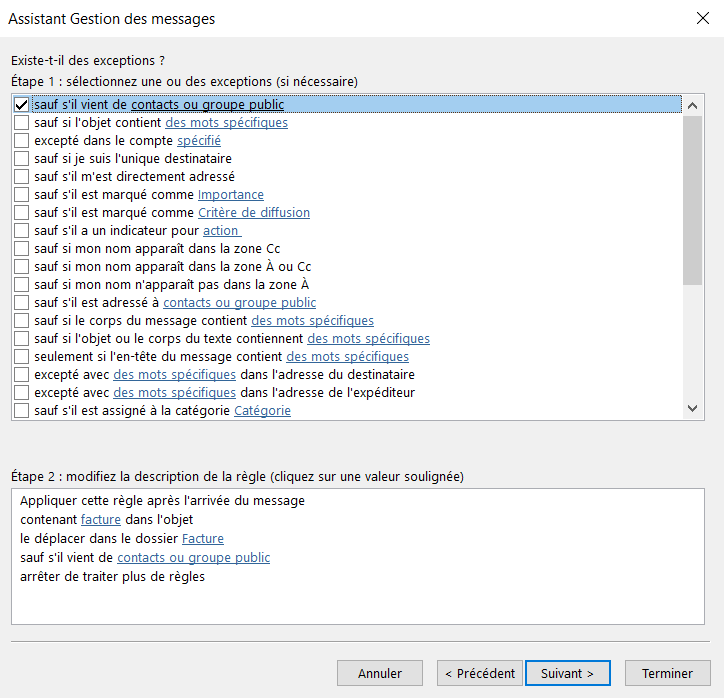Screen dimensions: 724x698
Task: Check 'sauf si mon nom n'apparaît pas dans la zone À'
Action: coord(21,285)
